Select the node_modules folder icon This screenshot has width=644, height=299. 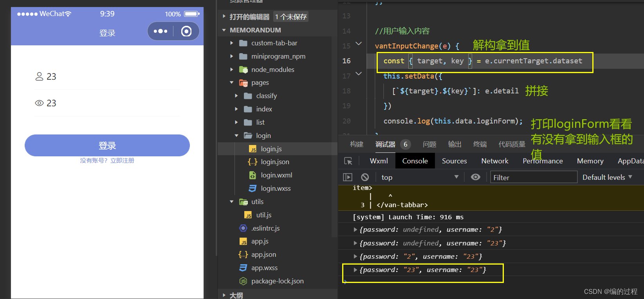click(244, 70)
